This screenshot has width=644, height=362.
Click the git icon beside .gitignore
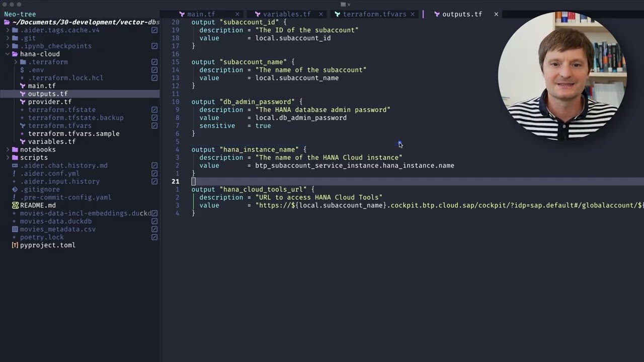click(15, 190)
